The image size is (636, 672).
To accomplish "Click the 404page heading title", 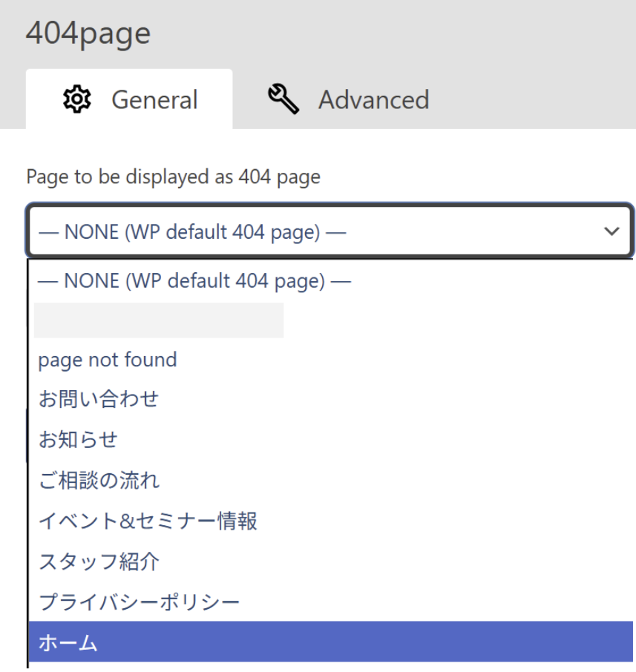I will coord(88,34).
